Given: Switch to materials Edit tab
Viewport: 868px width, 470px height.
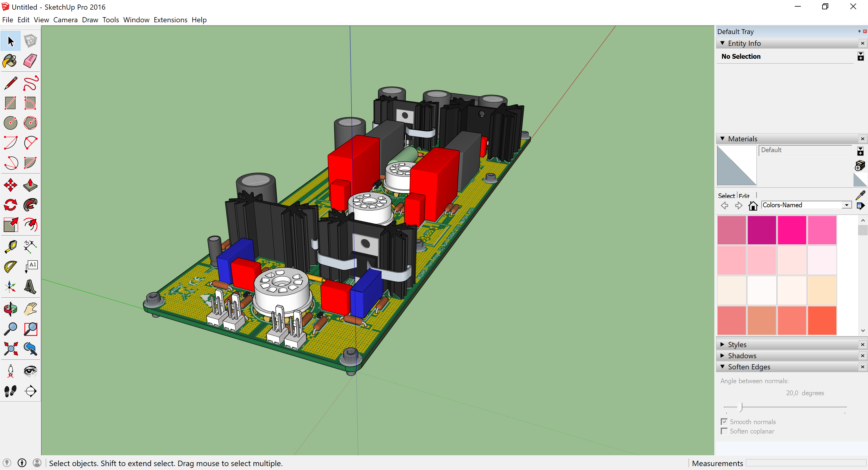Looking at the screenshot, I should coord(744,196).
